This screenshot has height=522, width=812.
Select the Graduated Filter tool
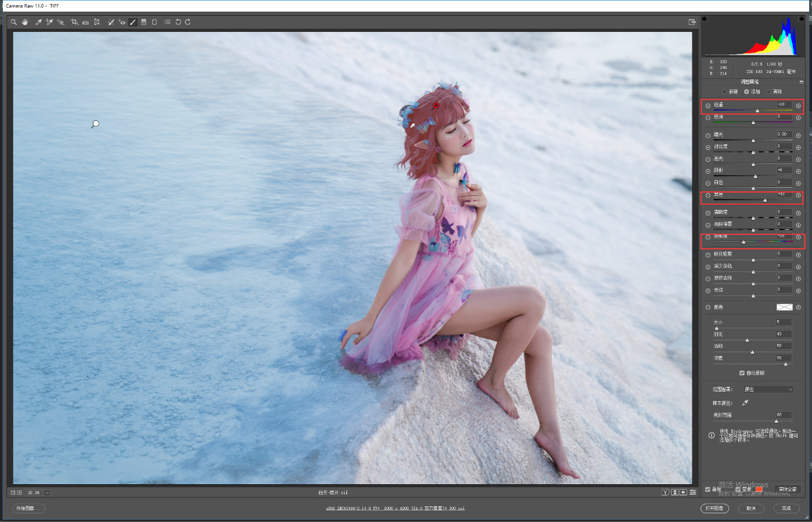coord(144,22)
